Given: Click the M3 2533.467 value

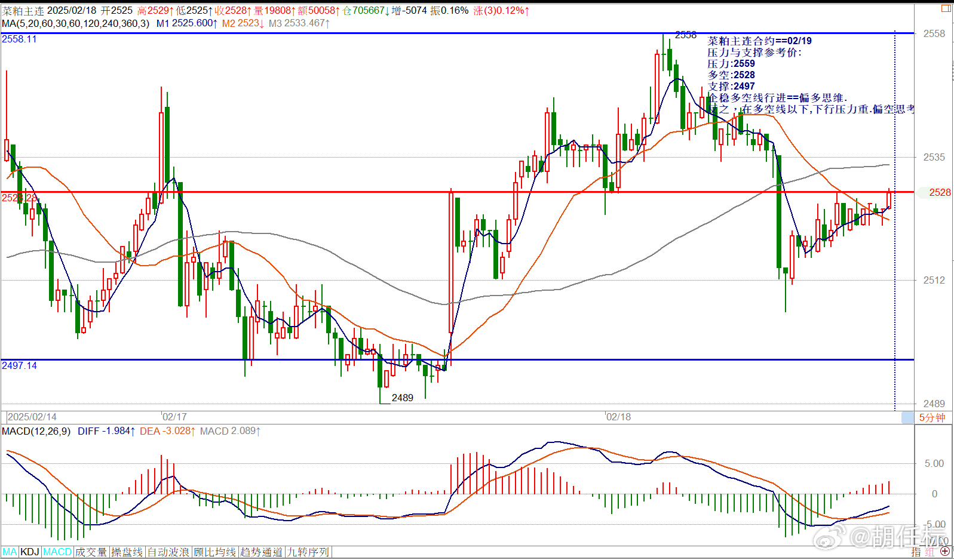Looking at the screenshot, I should pyautogui.click(x=299, y=23).
